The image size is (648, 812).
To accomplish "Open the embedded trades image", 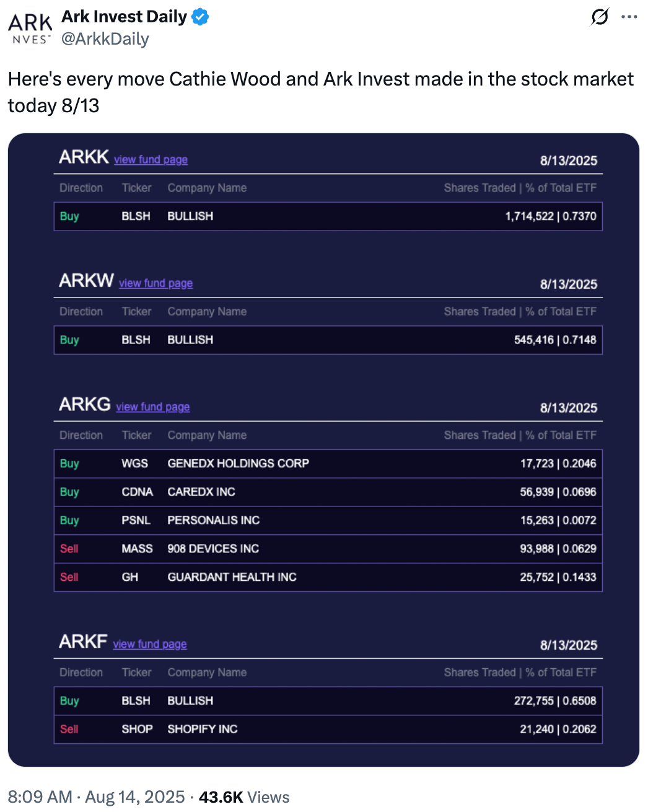I will (323, 450).
